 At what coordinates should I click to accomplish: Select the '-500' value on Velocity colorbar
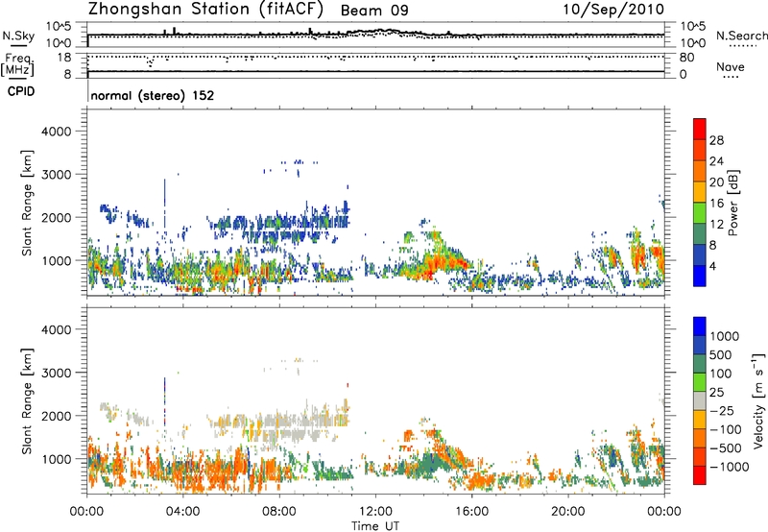(x=726, y=448)
